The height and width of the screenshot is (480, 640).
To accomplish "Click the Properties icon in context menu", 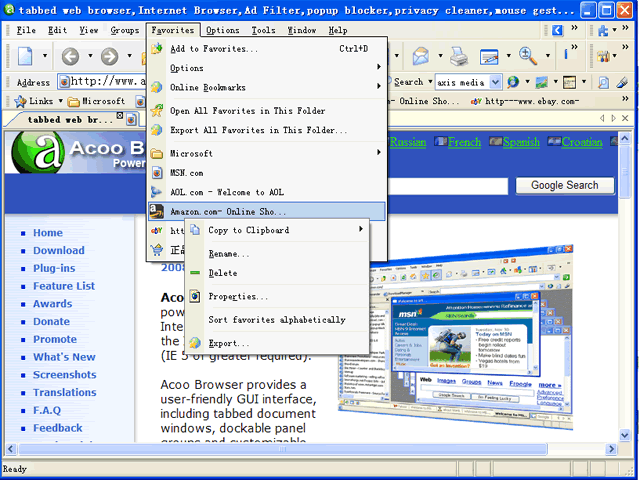I will tap(195, 296).
